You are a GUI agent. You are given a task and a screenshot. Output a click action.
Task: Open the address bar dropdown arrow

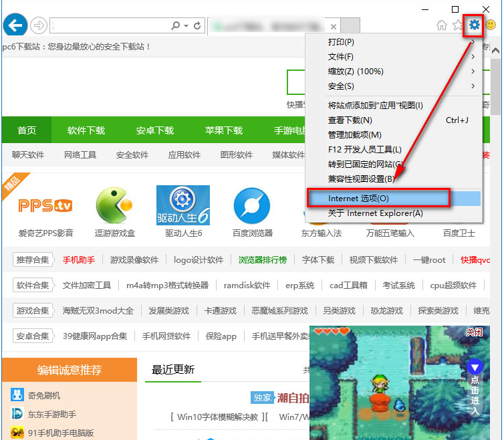click(186, 25)
